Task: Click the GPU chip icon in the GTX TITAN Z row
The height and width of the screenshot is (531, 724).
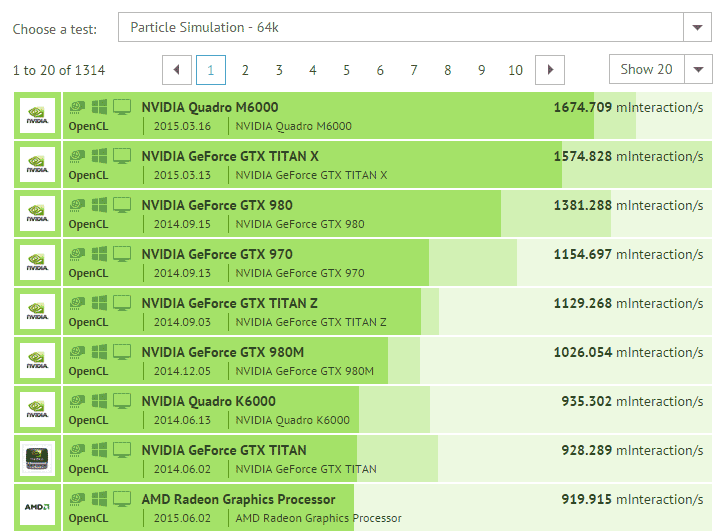Action: pos(77,303)
